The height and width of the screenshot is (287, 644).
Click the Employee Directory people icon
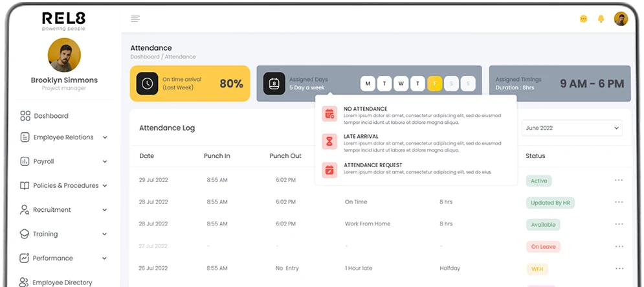coord(24,282)
